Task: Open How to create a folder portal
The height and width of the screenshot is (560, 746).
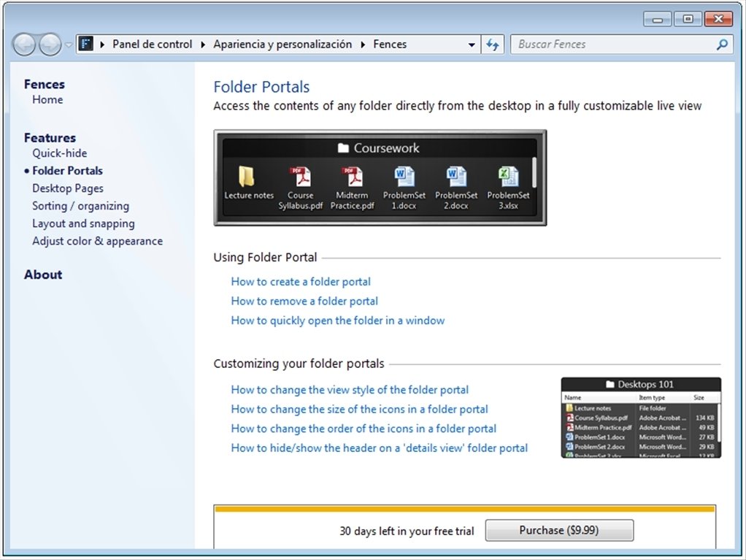Action: (301, 282)
